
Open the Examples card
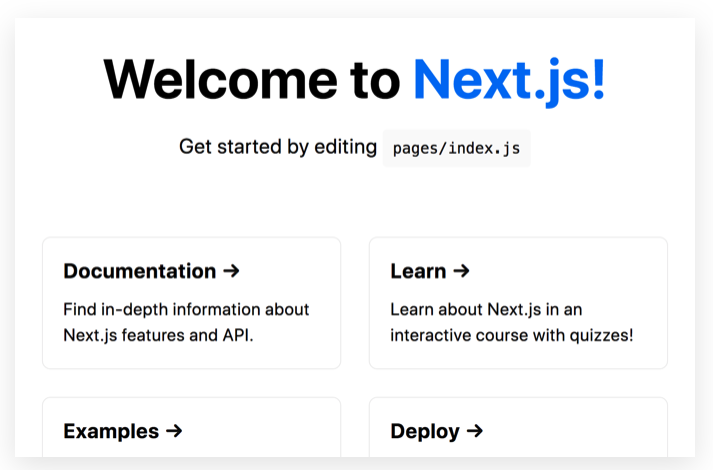(x=191, y=427)
